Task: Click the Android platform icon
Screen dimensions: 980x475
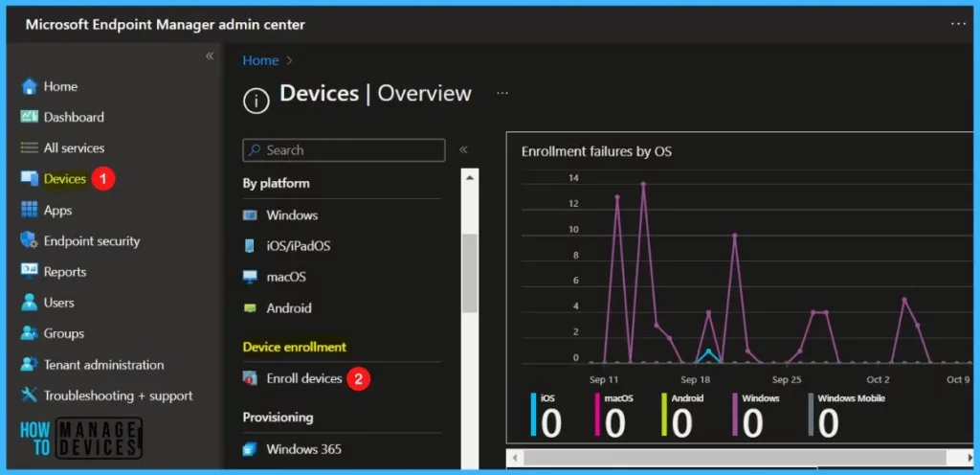Action: [x=250, y=308]
